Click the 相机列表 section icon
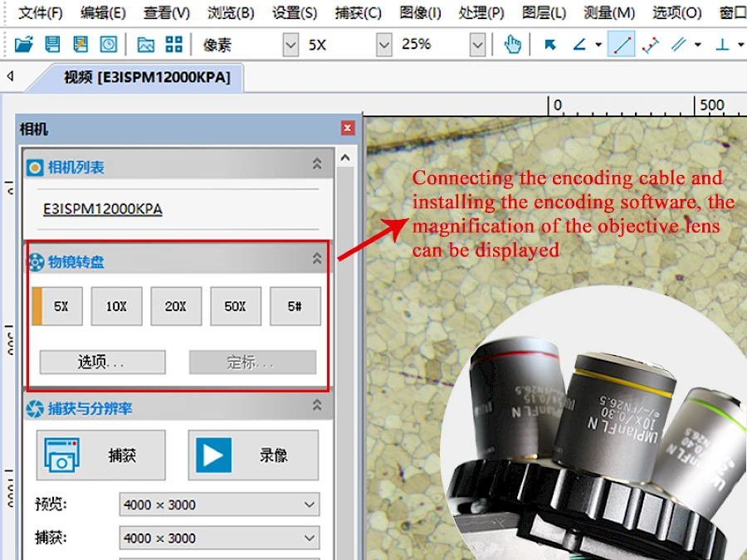The width and height of the screenshot is (747, 560). (35, 167)
